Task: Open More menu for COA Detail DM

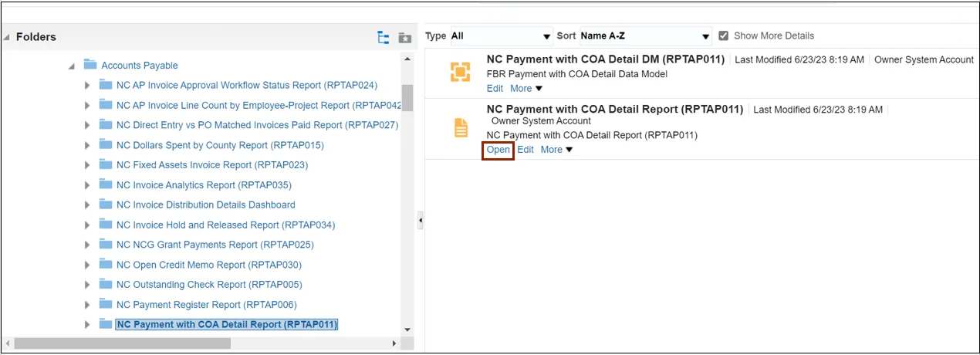Action: point(526,89)
